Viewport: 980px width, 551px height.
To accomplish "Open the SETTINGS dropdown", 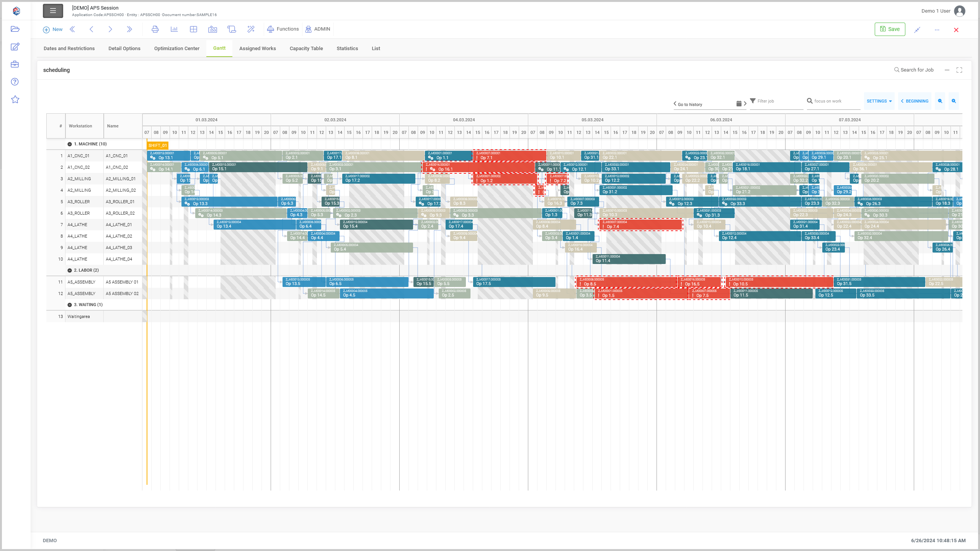I will click(x=879, y=101).
